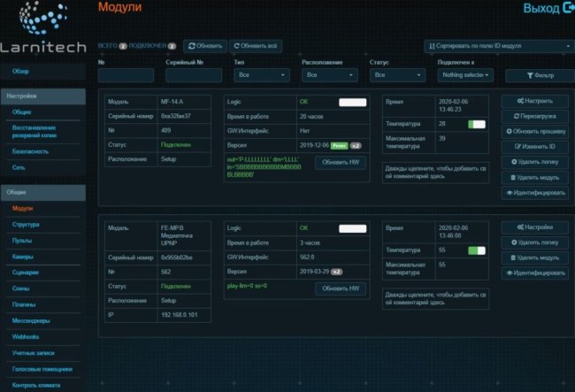This screenshot has width=575, height=392.
Task: Click Удалить модуль for module MF-14.A
Action: tap(534, 177)
